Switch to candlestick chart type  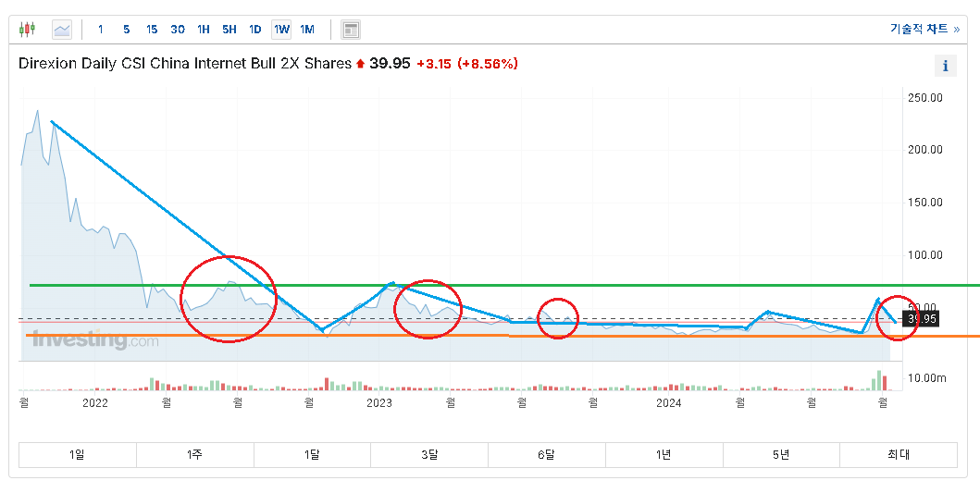[x=28, y=29]
